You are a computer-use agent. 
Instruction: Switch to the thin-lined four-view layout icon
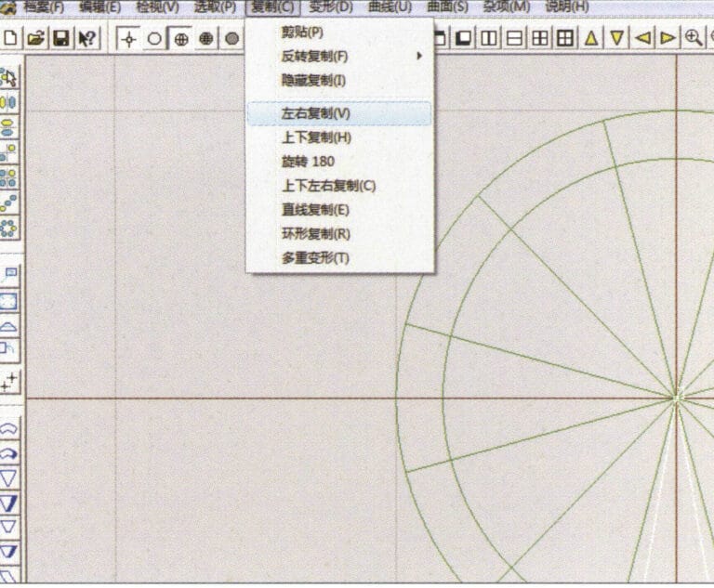pos(540,38)
